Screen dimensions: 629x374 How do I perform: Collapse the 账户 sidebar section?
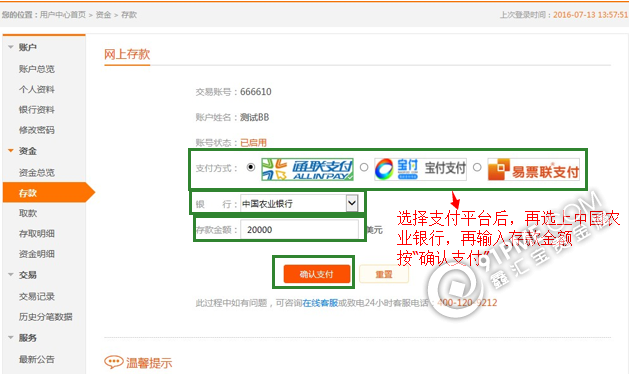pos(11,47)
